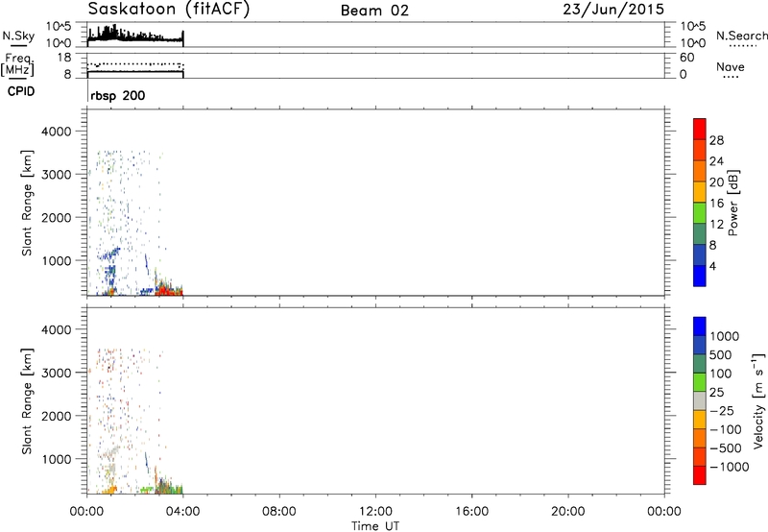Select the CPID label
The width and height of the screenshot is (768, 532).
coord(21,91)
